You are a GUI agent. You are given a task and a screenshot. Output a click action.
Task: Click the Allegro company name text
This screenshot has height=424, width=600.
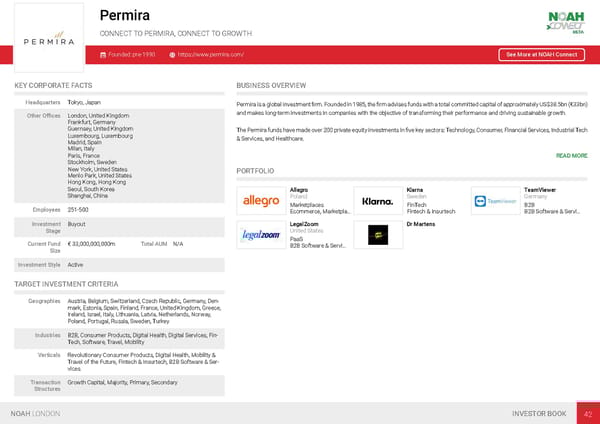(298, 190)
